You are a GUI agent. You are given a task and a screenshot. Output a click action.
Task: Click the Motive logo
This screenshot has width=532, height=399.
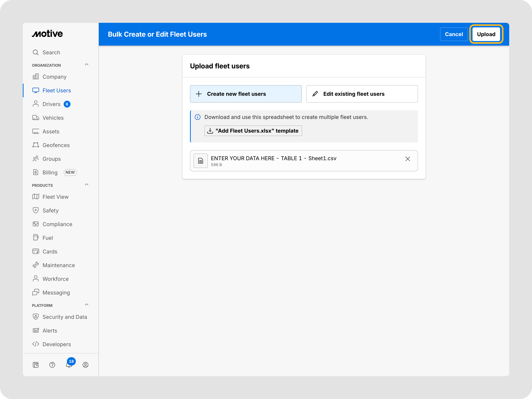47,34
